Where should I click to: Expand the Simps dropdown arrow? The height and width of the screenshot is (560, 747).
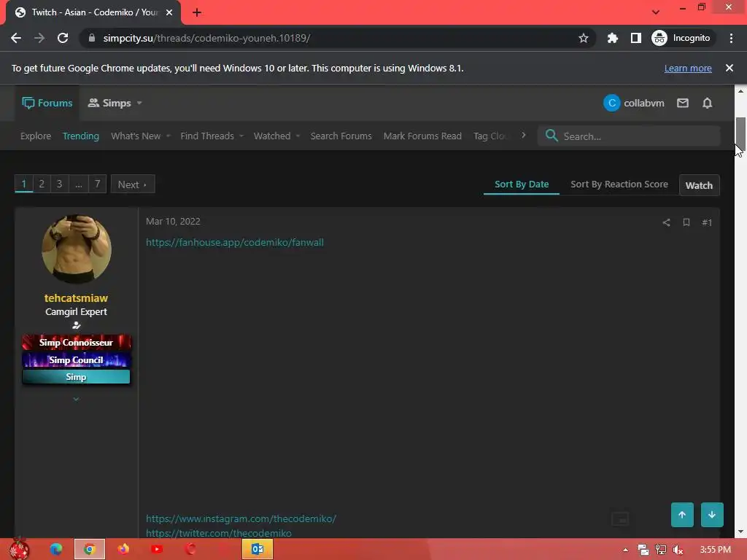tap(139, 103)
